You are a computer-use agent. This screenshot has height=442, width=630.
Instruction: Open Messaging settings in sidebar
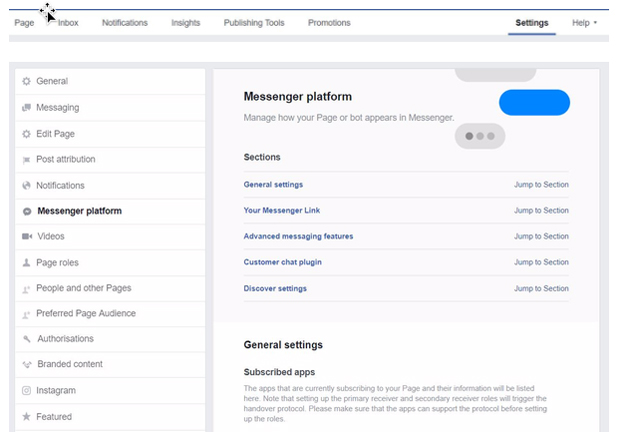[110, 108]
